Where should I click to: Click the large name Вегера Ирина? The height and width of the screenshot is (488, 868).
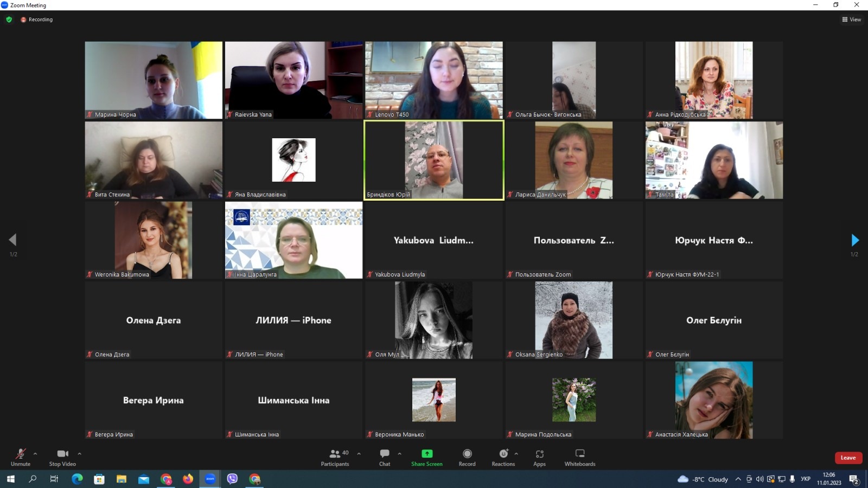point(154,401)
